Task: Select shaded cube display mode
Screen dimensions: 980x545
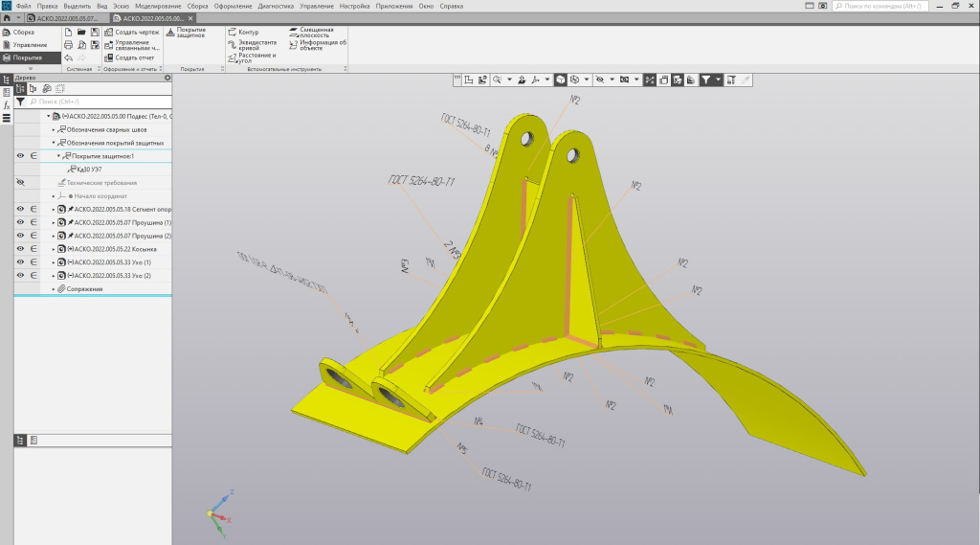Action: (561, 80)
